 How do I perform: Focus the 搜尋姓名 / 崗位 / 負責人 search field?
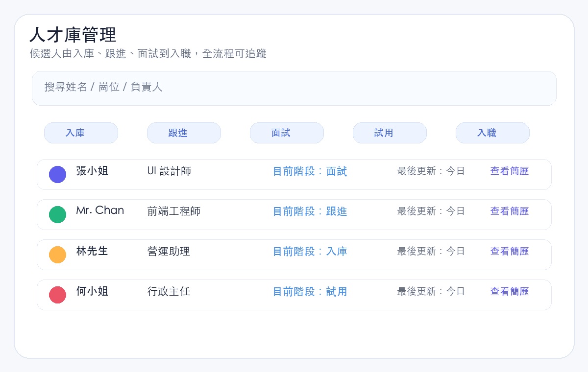pyautogui.click(x=294, y=88)
